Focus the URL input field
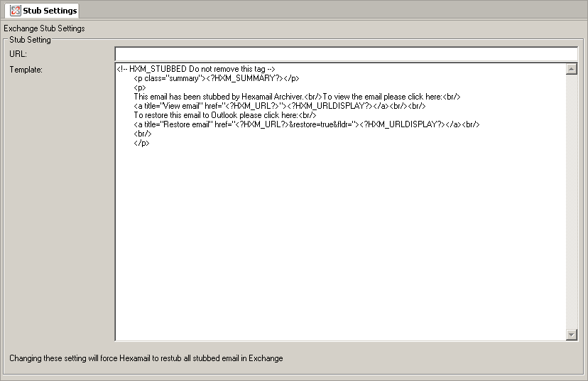The image size is (588, 381). point(345,53)
